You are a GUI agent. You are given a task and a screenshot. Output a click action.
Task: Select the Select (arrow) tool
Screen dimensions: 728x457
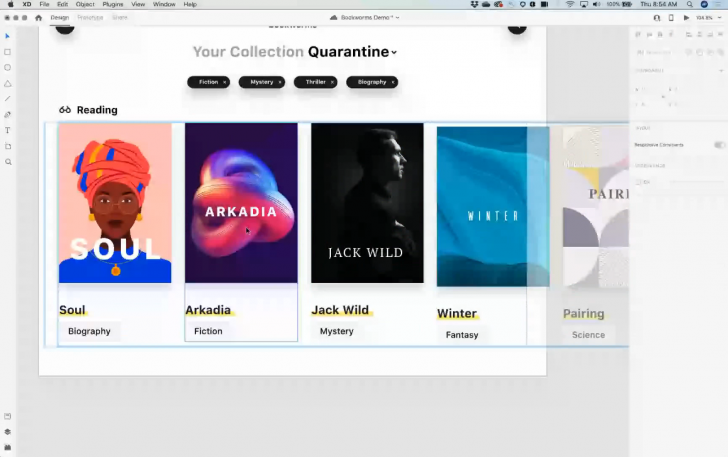(x=7, y=36)
